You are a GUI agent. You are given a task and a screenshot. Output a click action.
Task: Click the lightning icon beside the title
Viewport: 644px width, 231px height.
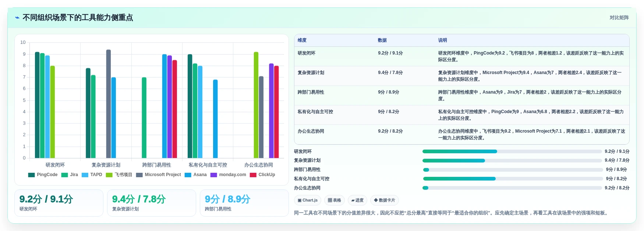point(17,18)
